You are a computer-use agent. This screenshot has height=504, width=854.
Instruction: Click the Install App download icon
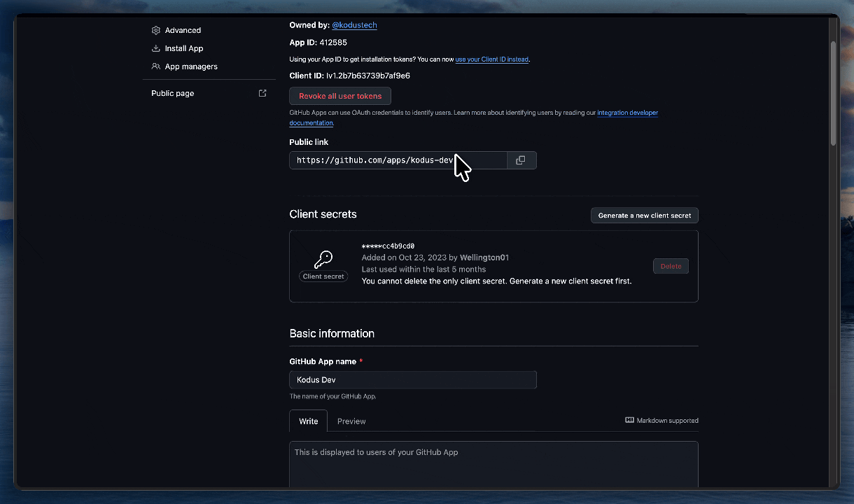pyautogui.click(x=155, y=48)
